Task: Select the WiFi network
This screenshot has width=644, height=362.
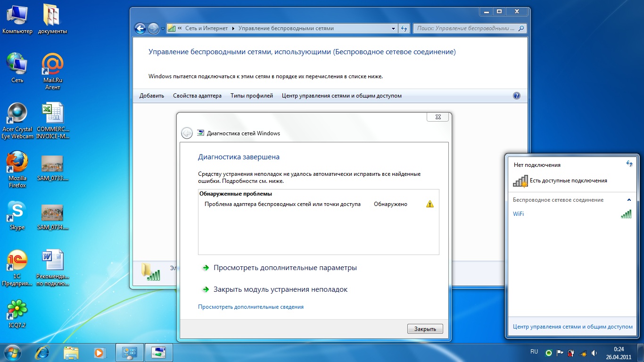Action: click(x=572, y=214)
